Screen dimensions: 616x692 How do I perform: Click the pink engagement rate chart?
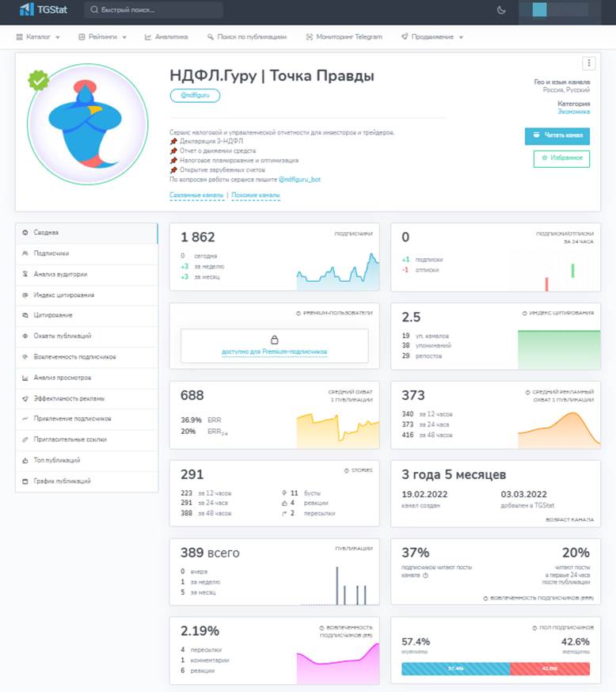(x=338, y=663)
